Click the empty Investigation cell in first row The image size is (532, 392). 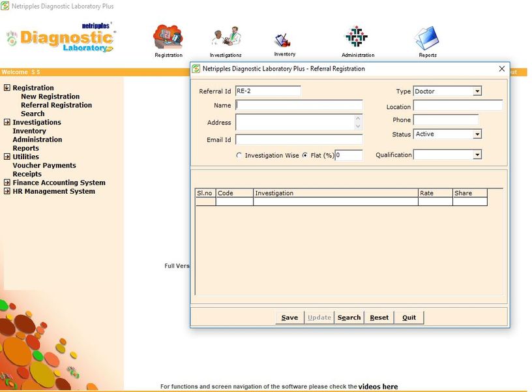click(x=336, y=202)
